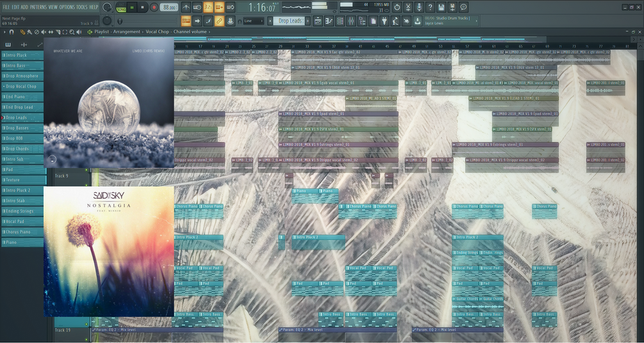Open the VIEW menu
This screenshot has width=644, height=343.
tap(53, 7)
